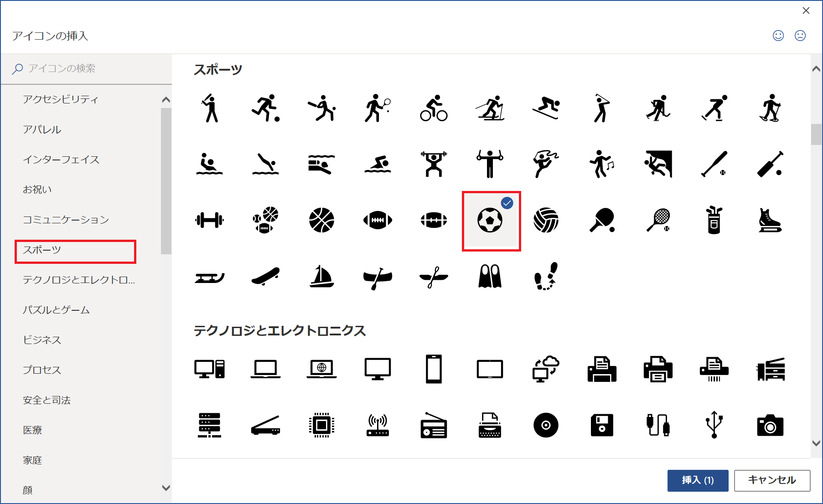Pick the sled icon
This screenshot has width=823, height=504.
pos(209,278)
